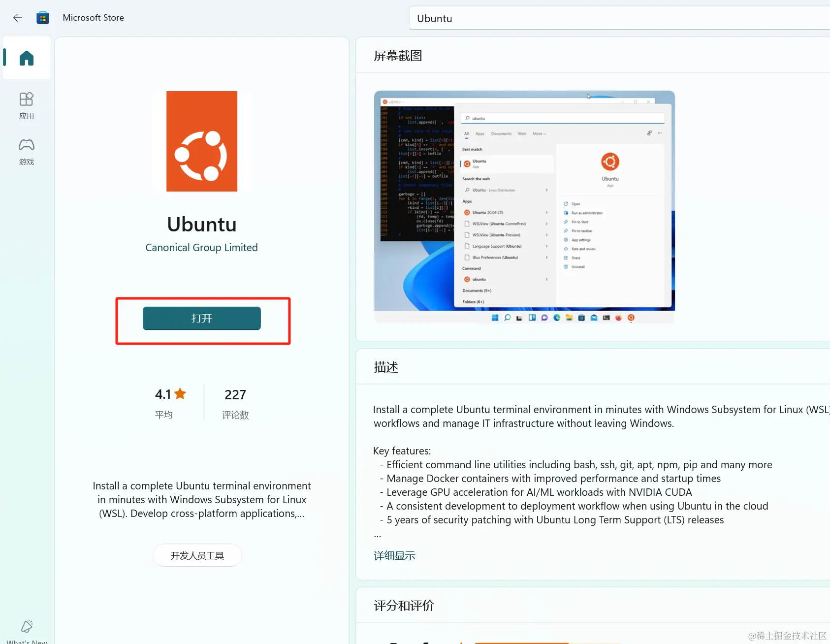Viewport: 830px width, 644px height.
Task: Open the 游戏 (Games) sidebar section
Action: coord(27,152)
